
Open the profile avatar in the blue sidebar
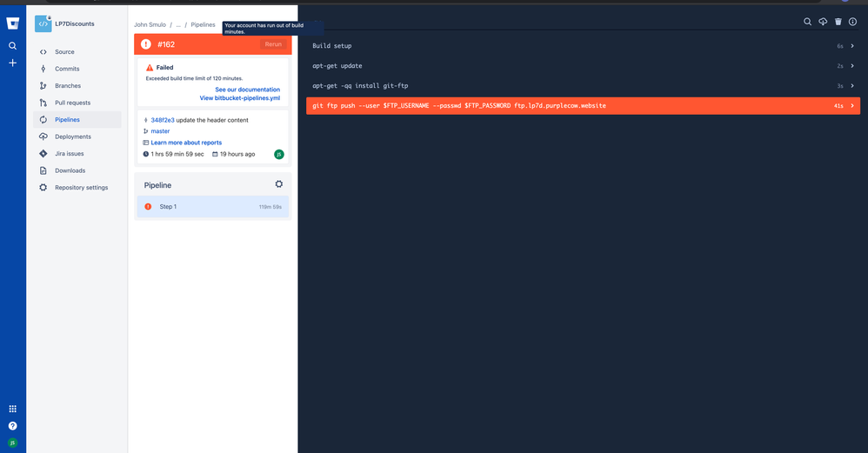(x=13, y=443)
